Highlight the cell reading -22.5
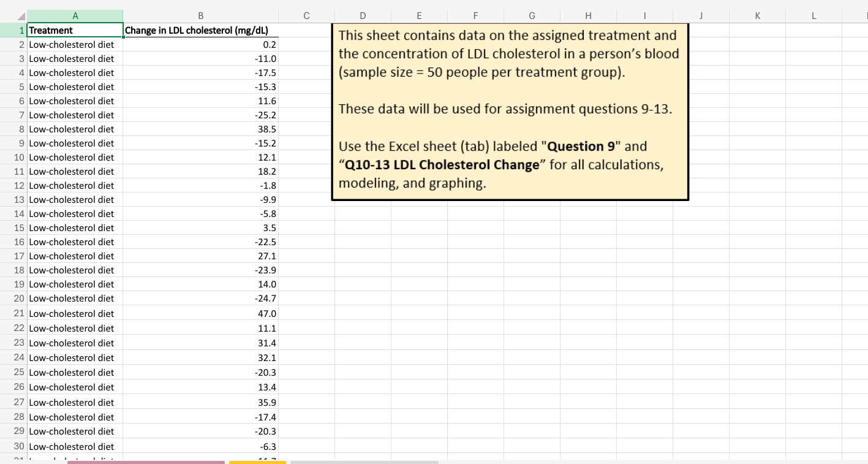This screenshot has width=868, height=464. point(200,242)
